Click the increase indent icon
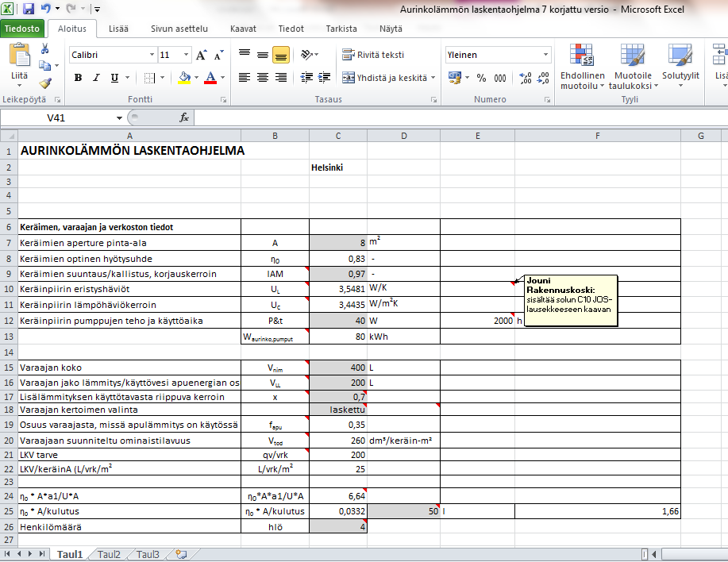This screenshot has height=562, width=728. click(x=324, y=78)
